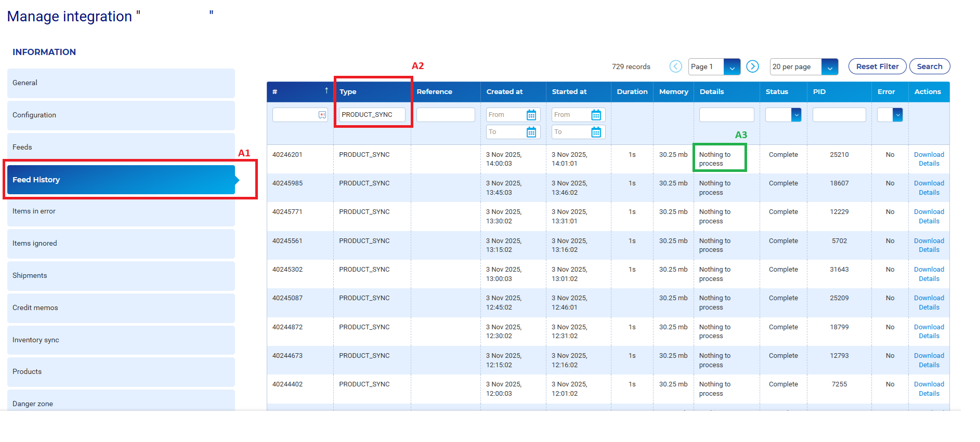Click the Search button
980x442 pixels.
tap(929, 66)
